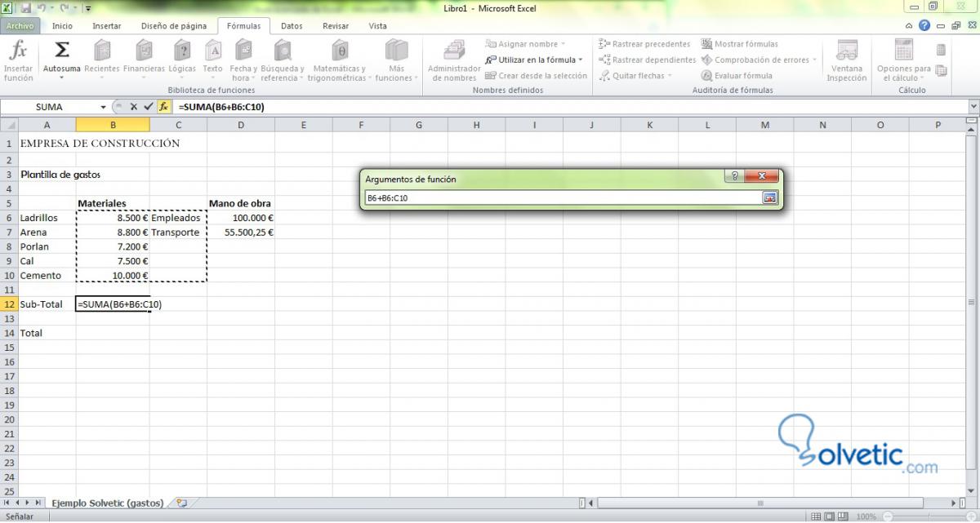Click the Save icon in quick access toolbar
This screenshot has width=980, height=523.
pos(25,7)
